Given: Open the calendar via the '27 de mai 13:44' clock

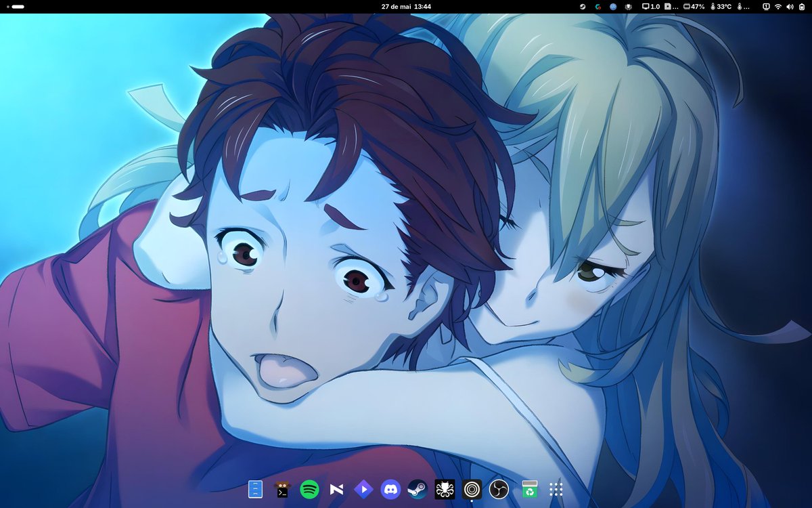Looking at the screenshot, I should pos(406,6).
